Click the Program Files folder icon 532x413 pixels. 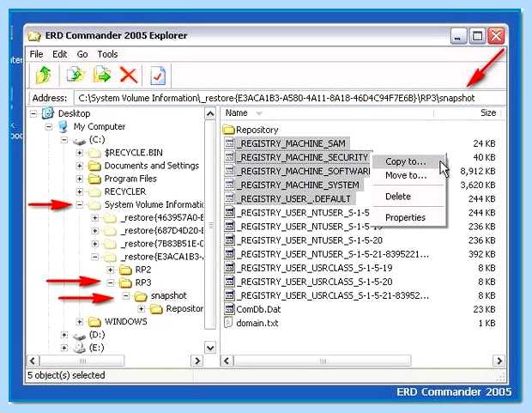[x=94, y=179]
